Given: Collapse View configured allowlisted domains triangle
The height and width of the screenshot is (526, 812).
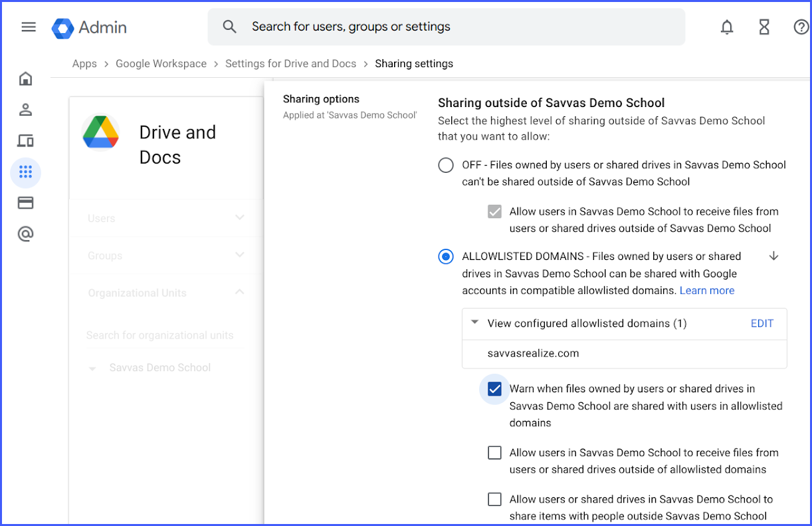Looking at the screenshot, I should (474, 323).
